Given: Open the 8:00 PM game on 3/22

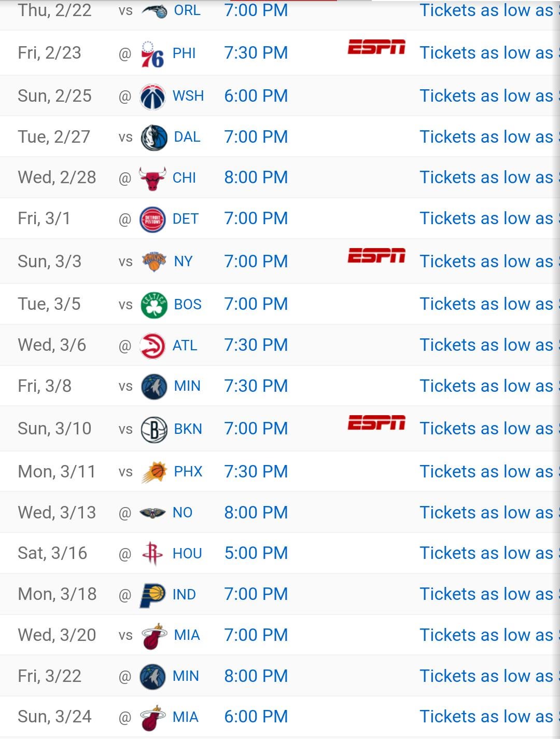Looking at the screenshot, I should tap(256, 676).
